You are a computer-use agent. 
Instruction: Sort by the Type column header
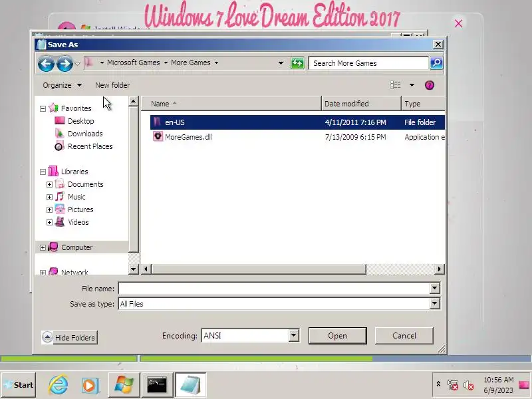[x=423, y=104]
